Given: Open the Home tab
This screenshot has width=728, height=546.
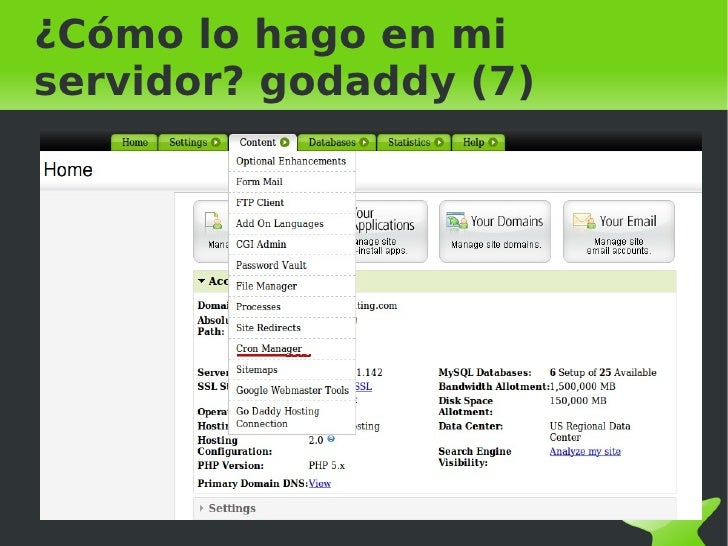Looking at the screenshot, I should [135, 143].
